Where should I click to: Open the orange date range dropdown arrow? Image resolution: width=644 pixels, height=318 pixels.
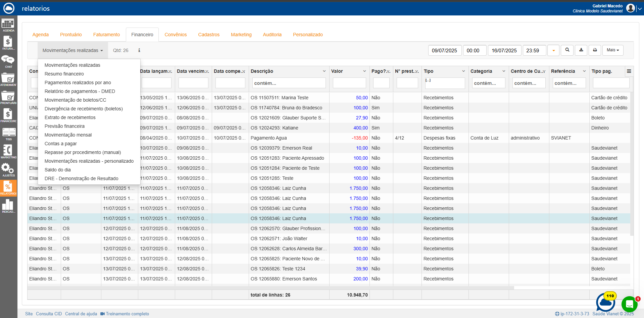(x=553, y=51)
